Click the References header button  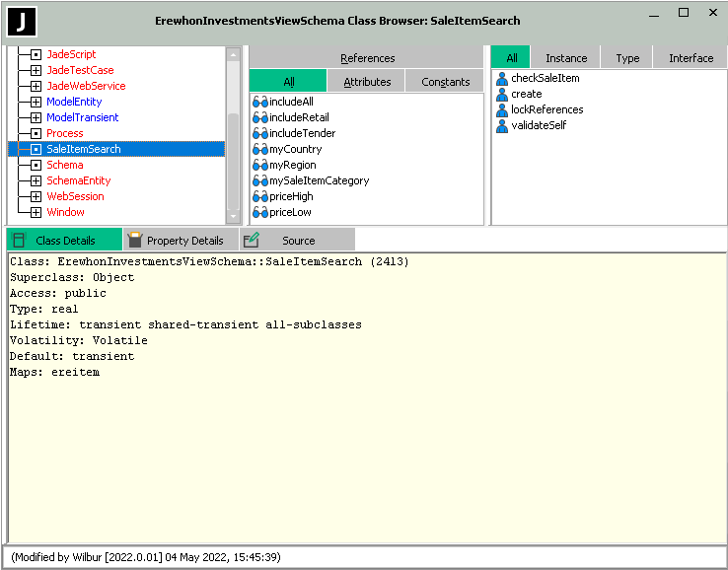366,58
